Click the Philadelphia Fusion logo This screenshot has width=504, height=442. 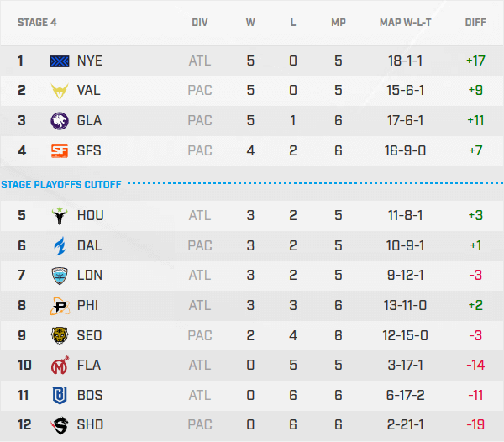(x=60, y=305)
